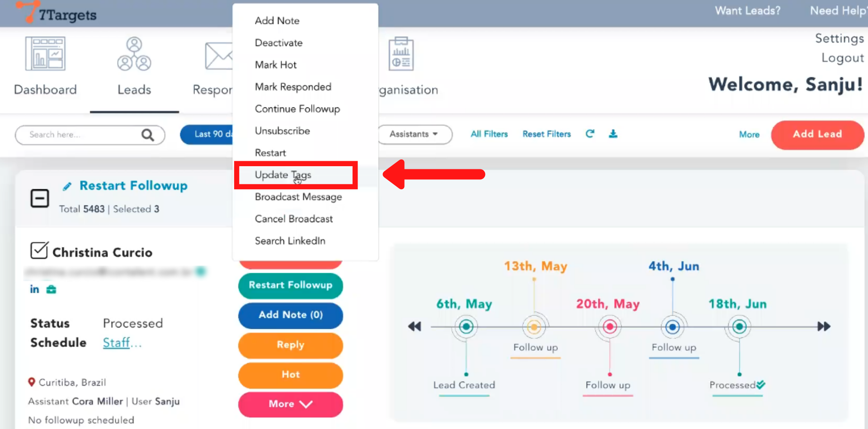Viewport: 868px width, 429px height.
Task: Expand the pink More button dropdown
Action: pyautogui.click(x=290, y=404)
